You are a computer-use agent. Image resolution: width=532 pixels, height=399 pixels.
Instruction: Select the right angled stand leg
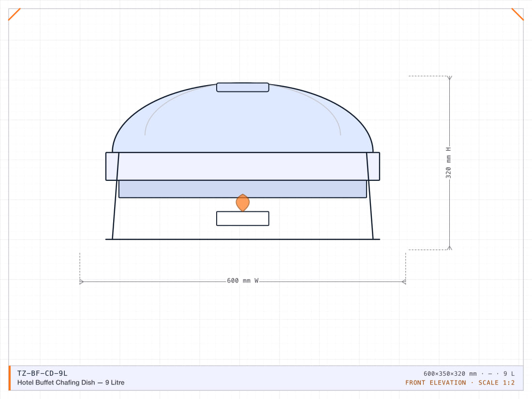point(370,196)
